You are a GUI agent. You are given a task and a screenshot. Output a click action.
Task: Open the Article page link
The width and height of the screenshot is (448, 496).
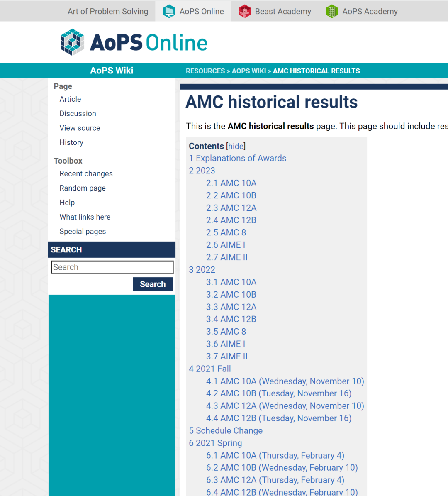[70, 99]
